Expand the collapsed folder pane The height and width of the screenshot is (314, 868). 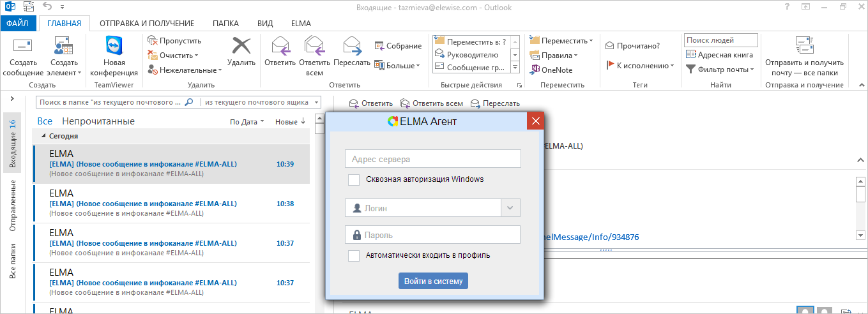click(x=12, y=99)
